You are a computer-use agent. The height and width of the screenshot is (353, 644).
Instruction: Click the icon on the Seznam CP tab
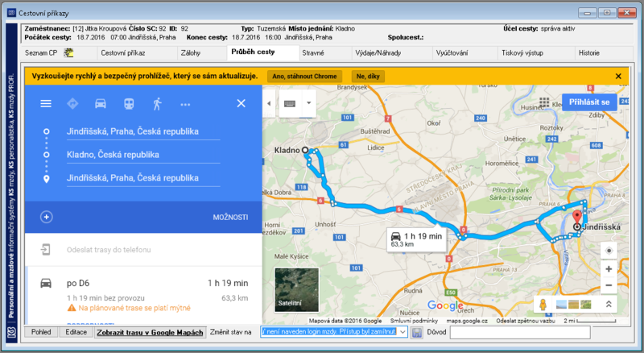click(x=68, y=52)
